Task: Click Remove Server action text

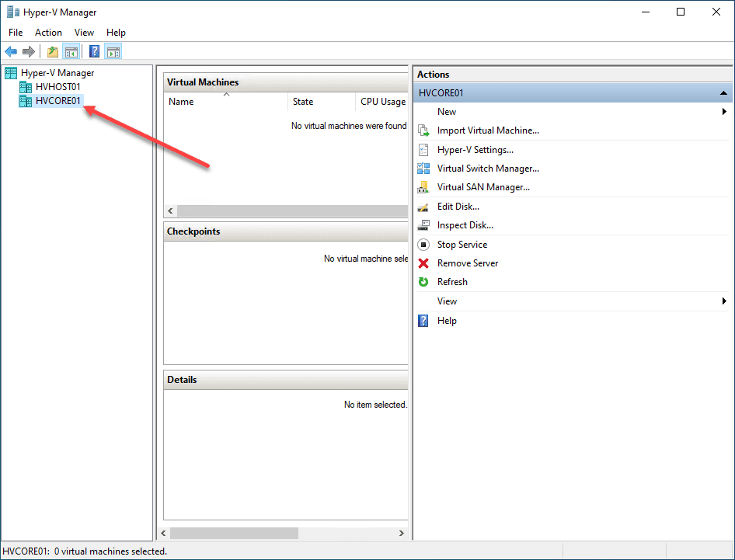Action: click(468, 263)
